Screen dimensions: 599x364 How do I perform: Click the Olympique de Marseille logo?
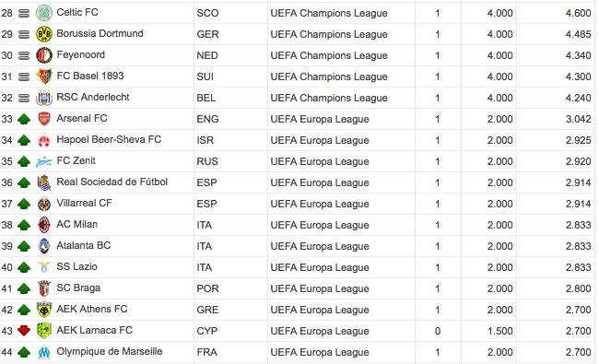pos(44,352)
